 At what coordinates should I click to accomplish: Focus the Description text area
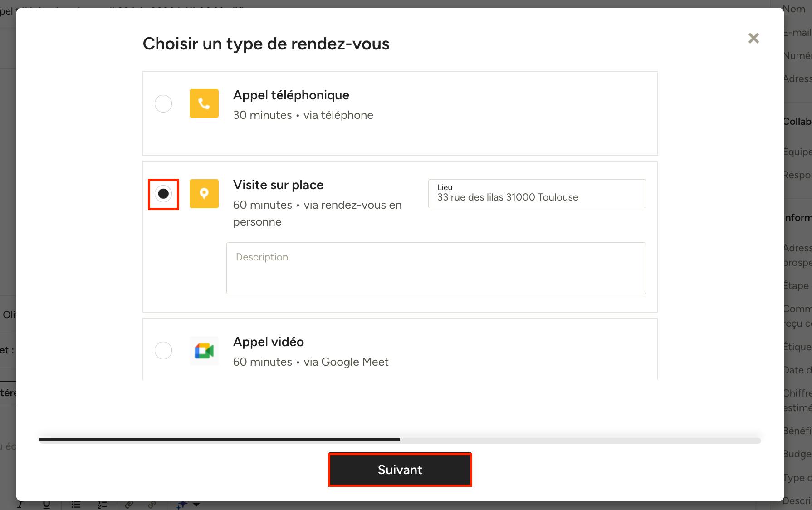coord(436,268)
